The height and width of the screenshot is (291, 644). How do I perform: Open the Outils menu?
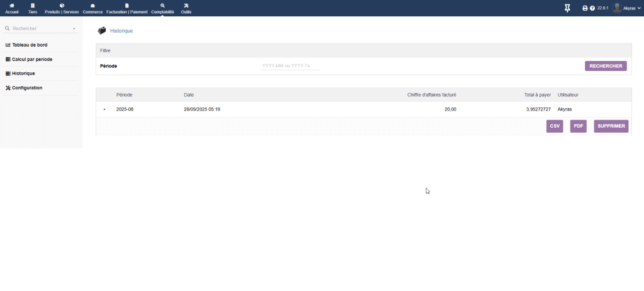(186, 8)
